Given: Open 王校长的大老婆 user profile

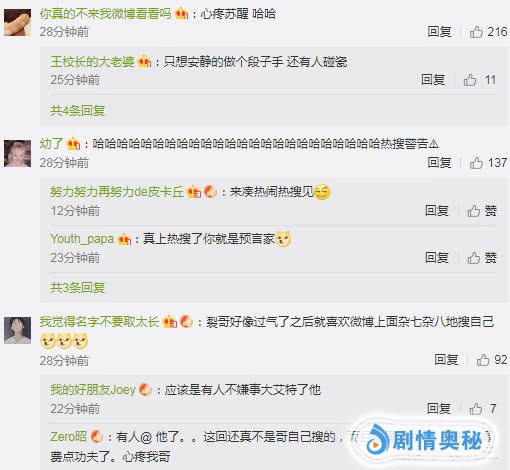Looking at the screenshot, I should (92, 62).
